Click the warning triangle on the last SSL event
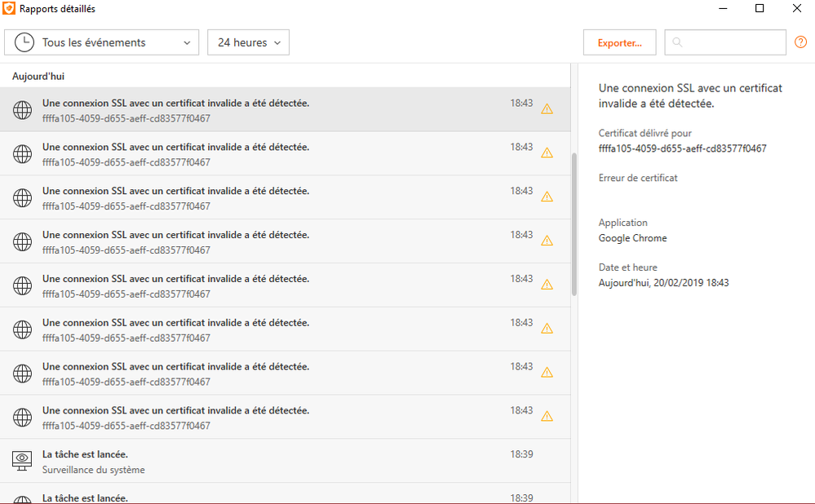This screenshot has width=815, height=504. coord(547,417)
